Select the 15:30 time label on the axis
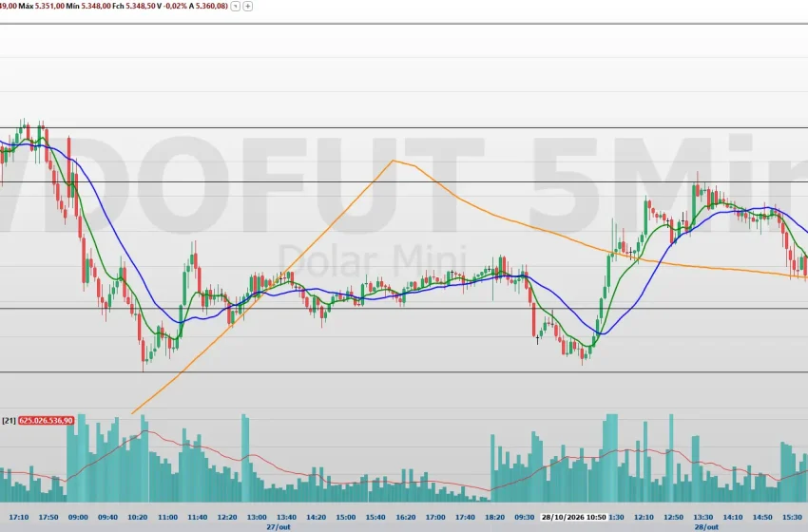This screenshot has width=808, height=532. coord(792,517)
